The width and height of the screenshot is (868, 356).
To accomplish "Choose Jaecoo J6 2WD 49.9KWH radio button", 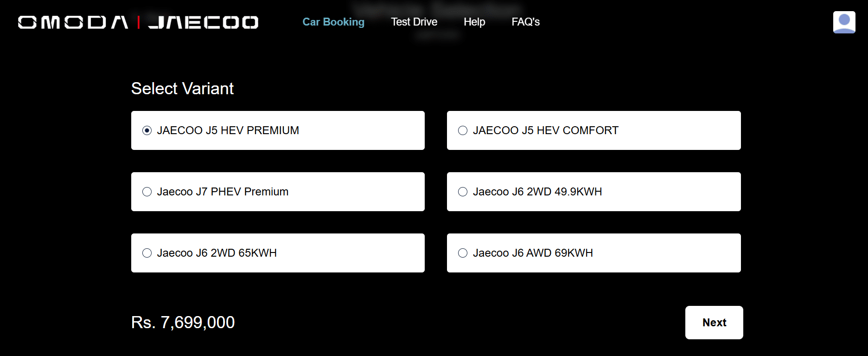I will point(463,192).
